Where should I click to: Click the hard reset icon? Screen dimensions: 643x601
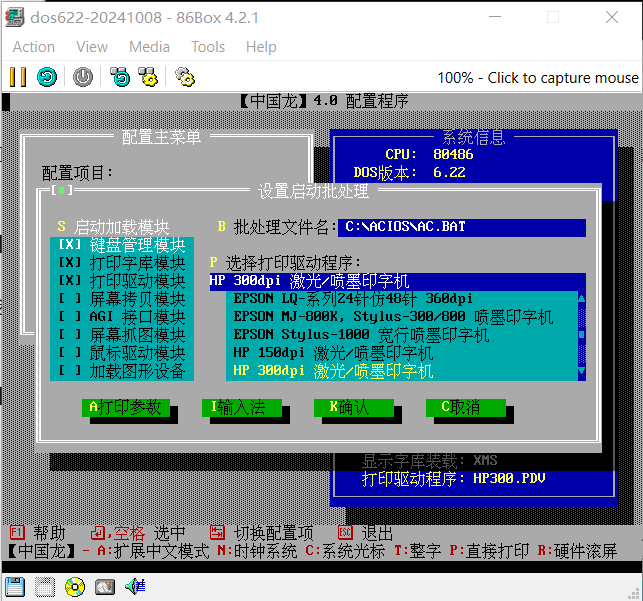(x=47, y=77)
